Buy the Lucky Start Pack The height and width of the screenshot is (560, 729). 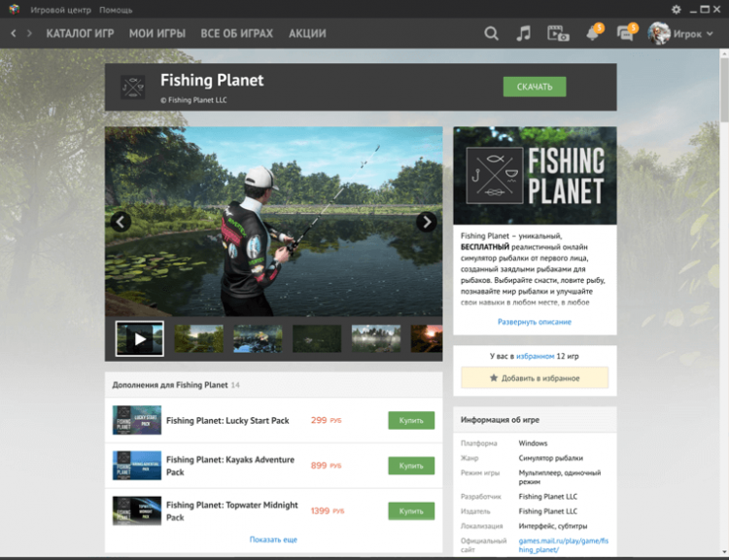[411, 420]
